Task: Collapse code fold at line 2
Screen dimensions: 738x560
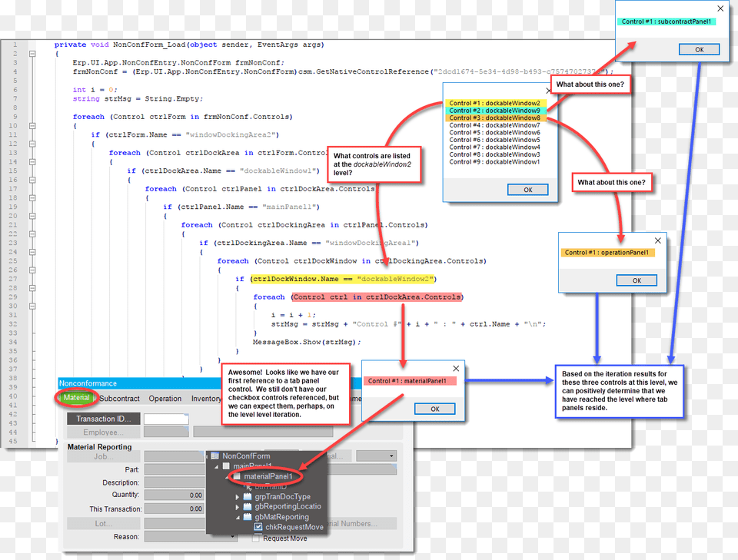Action: pos(32,54)
